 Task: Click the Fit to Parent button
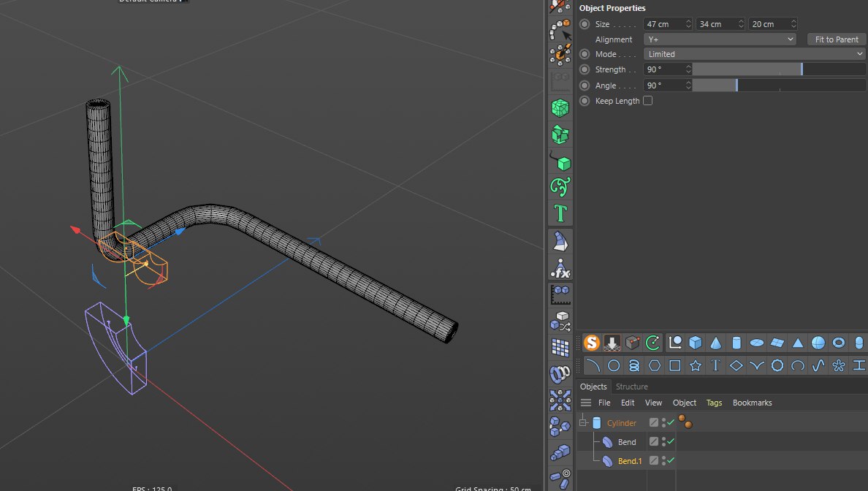tap(837, 39)
